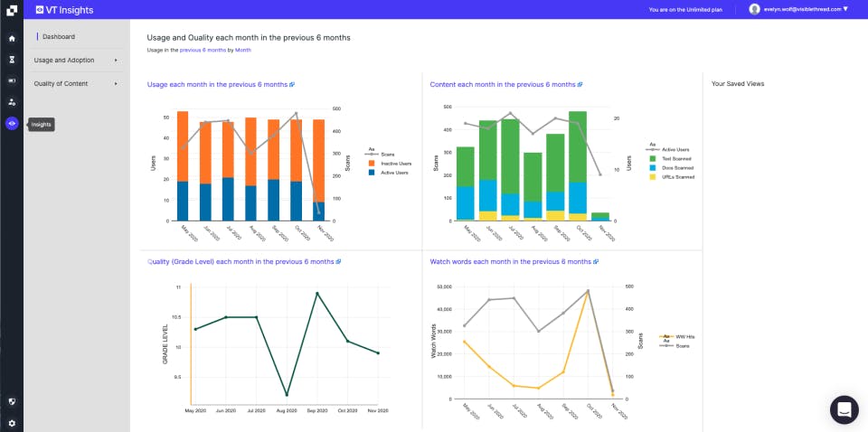The height and width of the screenshot is (432, 868).
Task: Open the Usage and Adoption menu item
Action: [x=64, y=61]
